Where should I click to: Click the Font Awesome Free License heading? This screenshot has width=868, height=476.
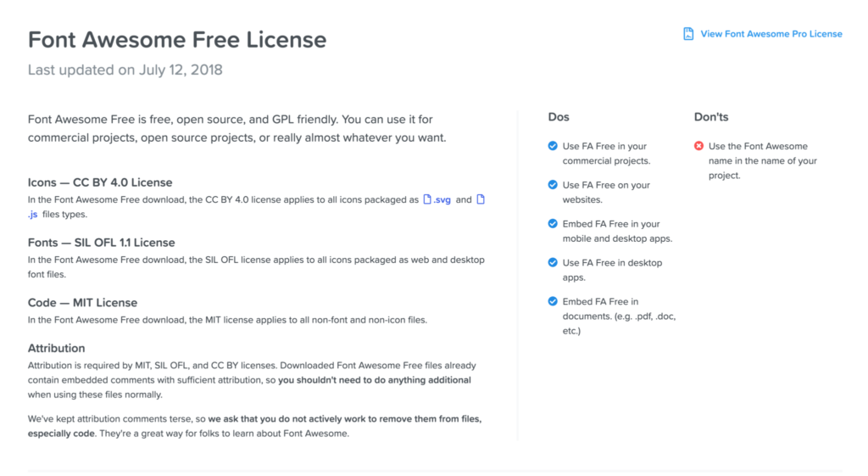(177, 40)
